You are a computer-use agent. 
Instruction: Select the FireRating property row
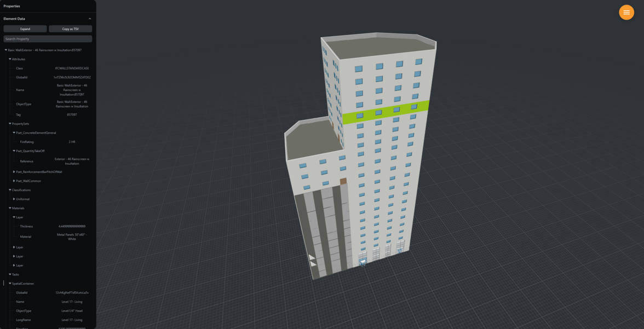pos(49,142)
